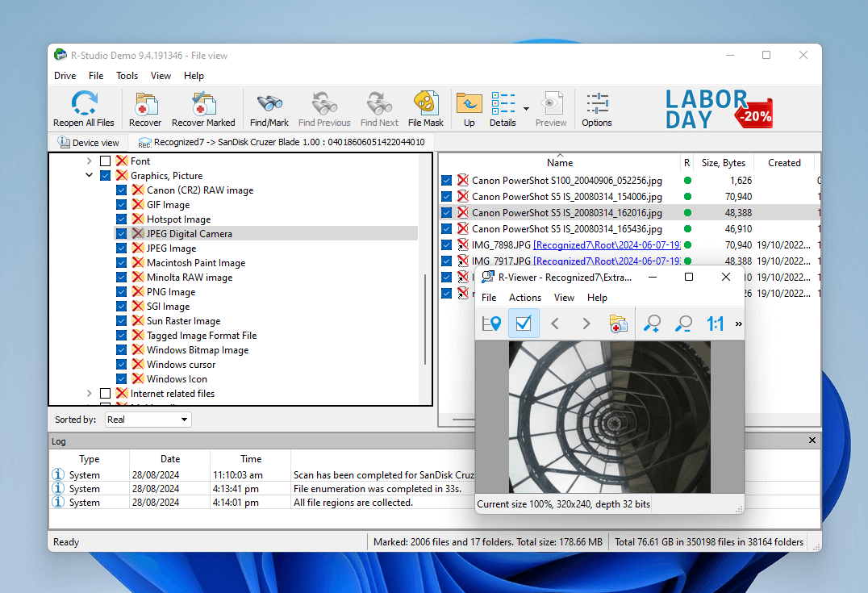
Task: Click the Recover file icon in R-Viewer
Action: coord(619,323)
